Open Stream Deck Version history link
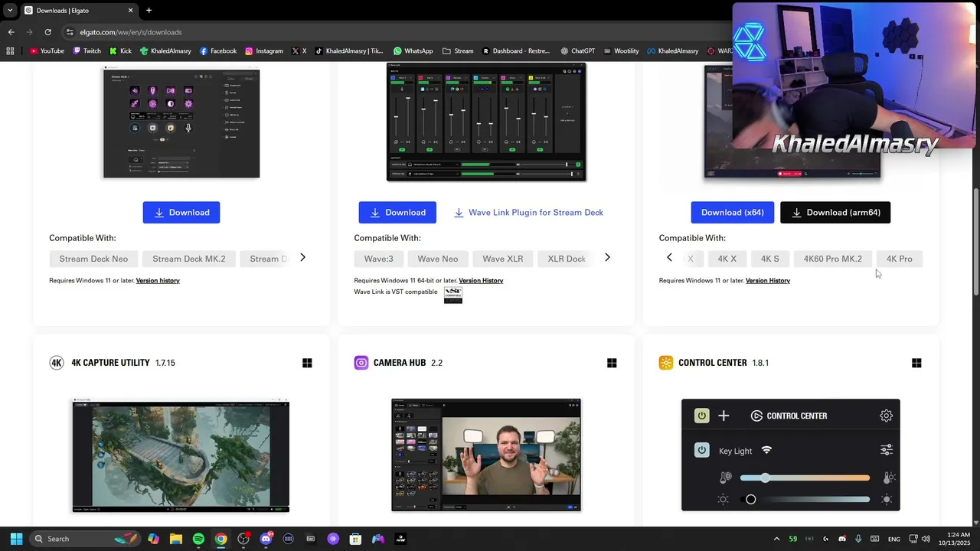The image size is (980, 551). [x=158, y=281]
